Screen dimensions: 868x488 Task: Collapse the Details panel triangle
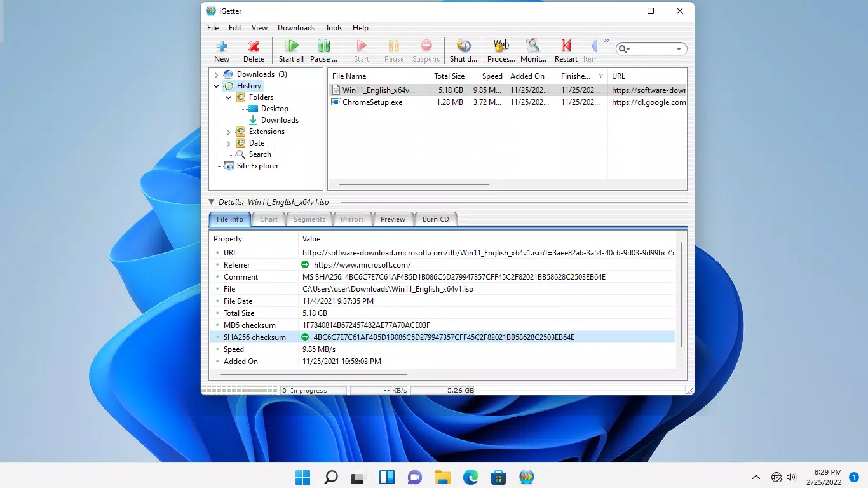(212, 202)
